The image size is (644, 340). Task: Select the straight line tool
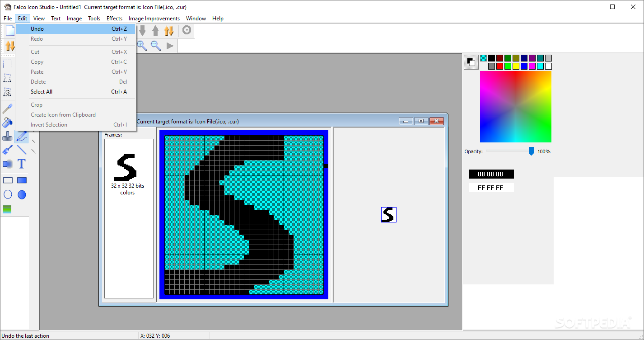[x=22, y=150]
